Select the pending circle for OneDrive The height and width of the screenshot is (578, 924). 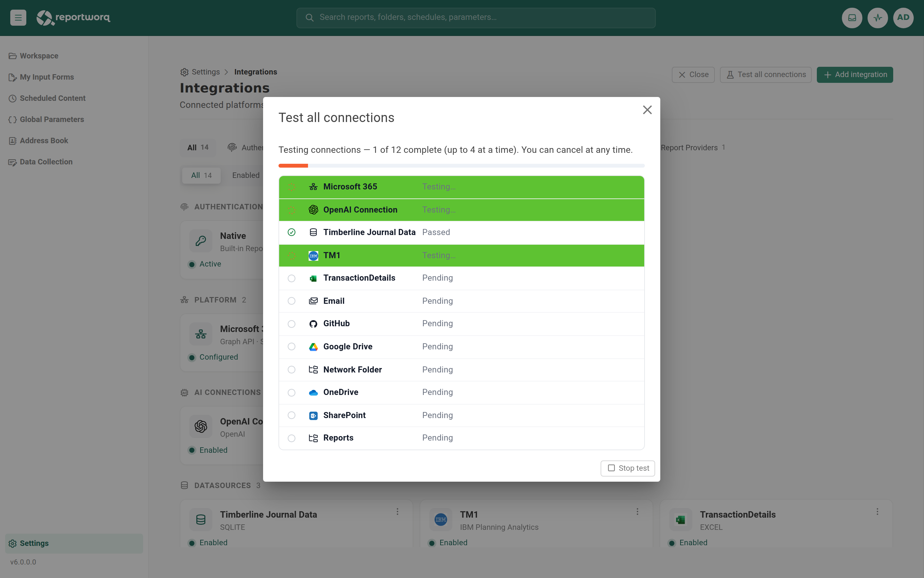pos(291,393)
